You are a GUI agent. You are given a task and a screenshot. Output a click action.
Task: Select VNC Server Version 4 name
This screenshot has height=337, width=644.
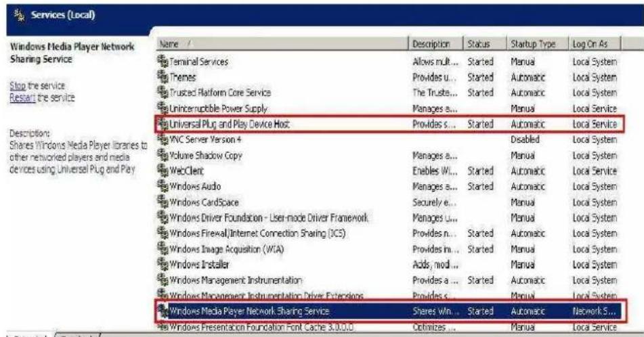[x=205, y=139]
